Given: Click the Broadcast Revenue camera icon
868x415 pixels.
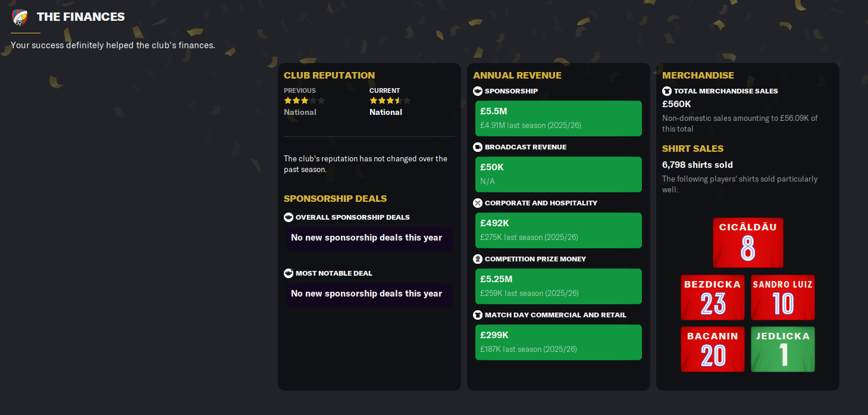Looking at the screenshot, I should (x=478, y=147).
